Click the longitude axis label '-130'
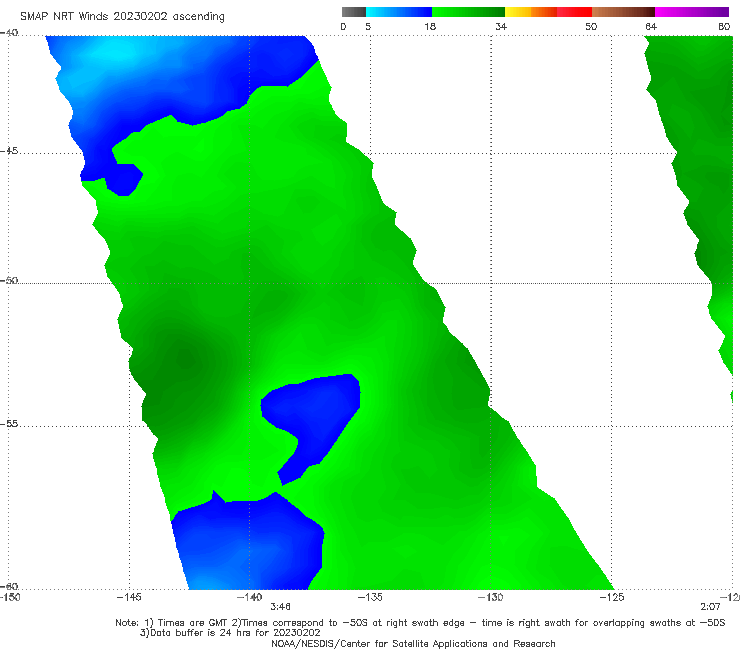 coord(491,597)
